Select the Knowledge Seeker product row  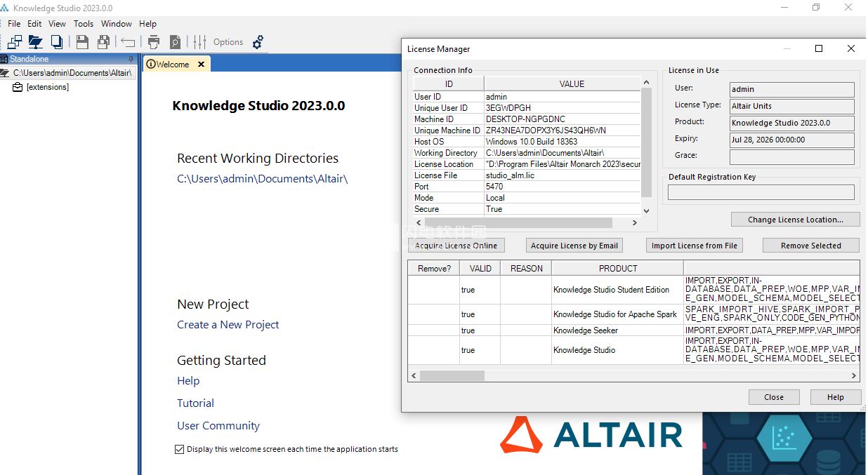pyautogui.click(x=633, y=330)
